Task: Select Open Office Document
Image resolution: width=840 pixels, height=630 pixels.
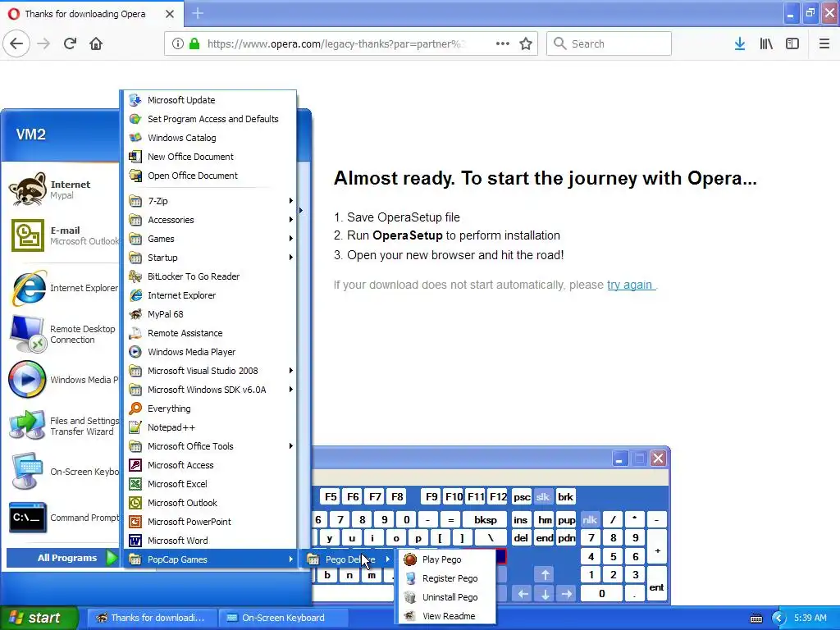Action: click(210, 176)
